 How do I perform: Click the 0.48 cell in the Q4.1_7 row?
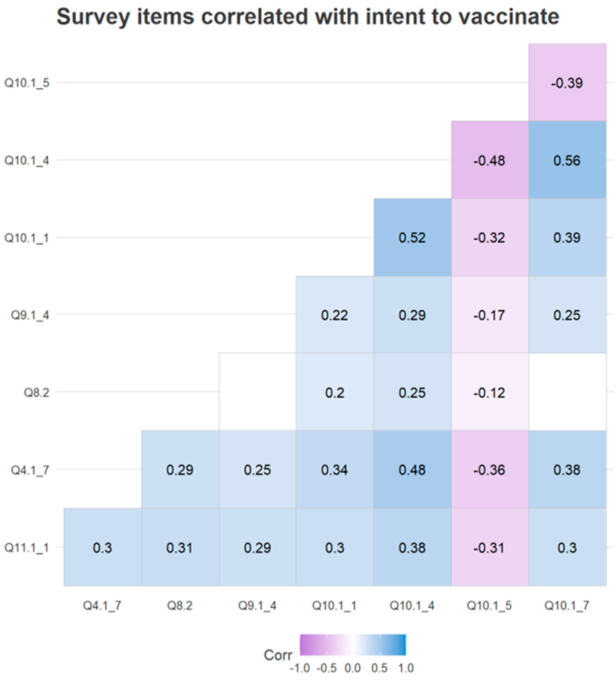(x=412, y=470)
